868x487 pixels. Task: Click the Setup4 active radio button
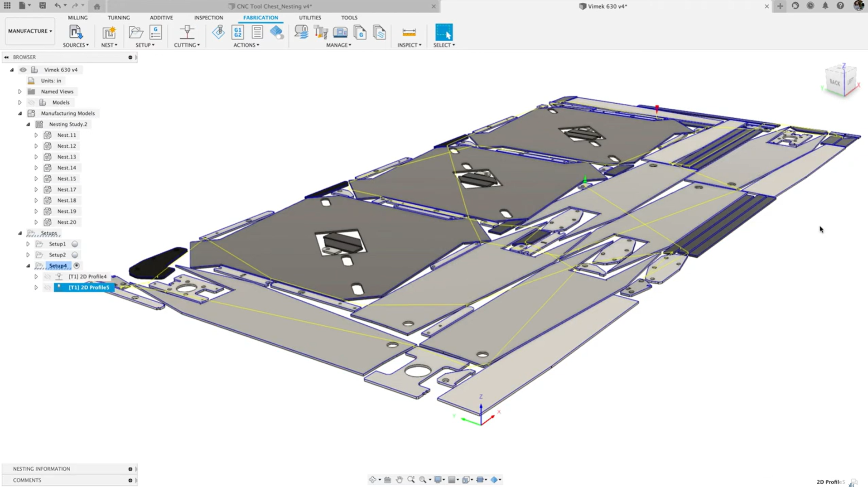click(77, 265)
